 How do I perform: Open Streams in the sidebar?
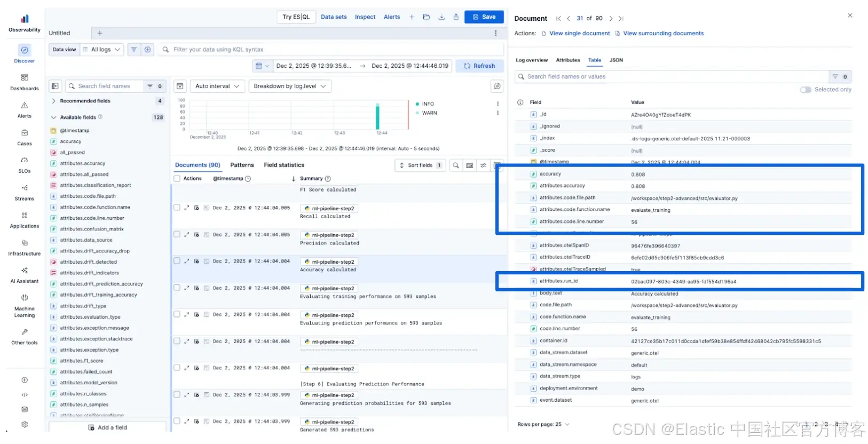(25, 192)
